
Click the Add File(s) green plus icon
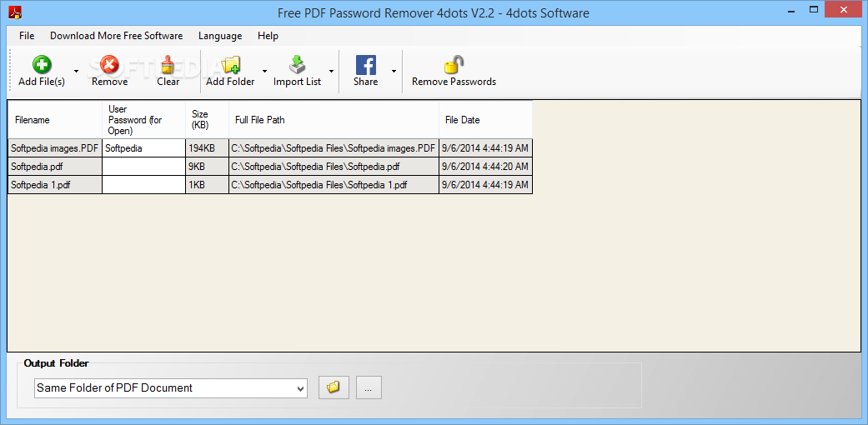click(x=42, y=65)
